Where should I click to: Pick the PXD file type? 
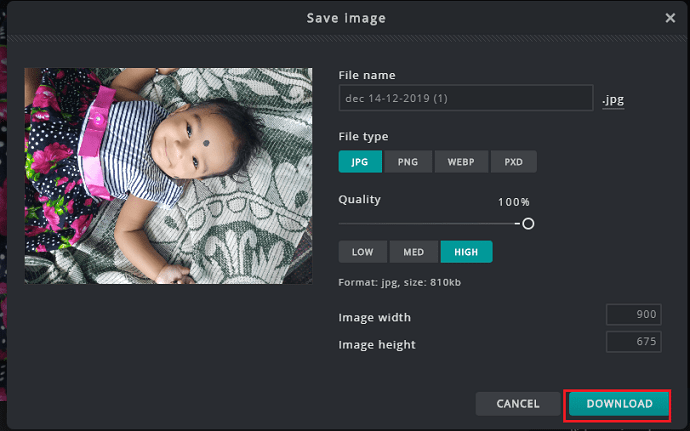click(x=514, y=162)
